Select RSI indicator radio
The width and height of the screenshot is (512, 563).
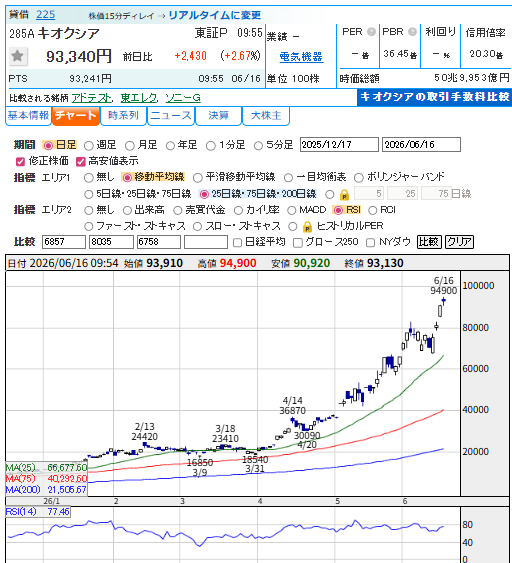(x=338, y=210)
